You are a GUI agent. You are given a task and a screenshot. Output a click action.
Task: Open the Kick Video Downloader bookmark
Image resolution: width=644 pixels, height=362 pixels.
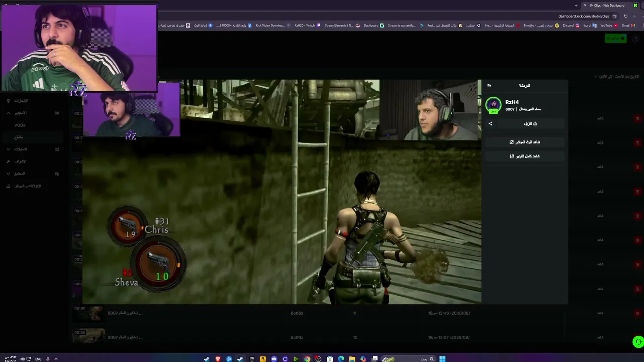(272, 26)
